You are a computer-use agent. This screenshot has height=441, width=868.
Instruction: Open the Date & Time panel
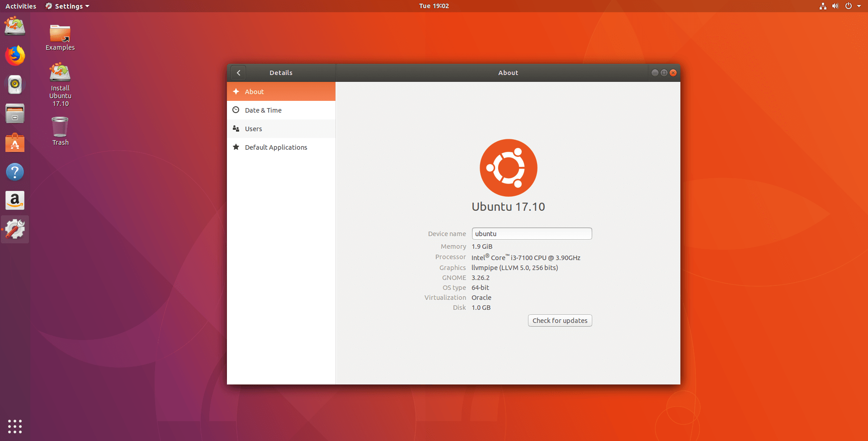(x=281, y=110)
